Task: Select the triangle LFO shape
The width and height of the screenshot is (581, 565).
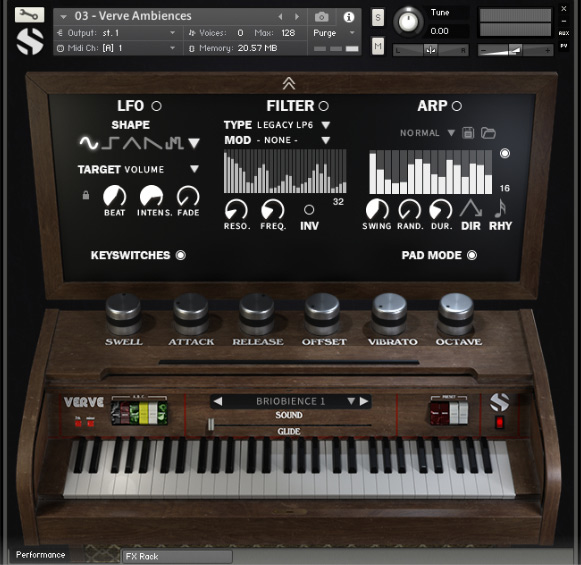Action: click(x=132, y=143)
